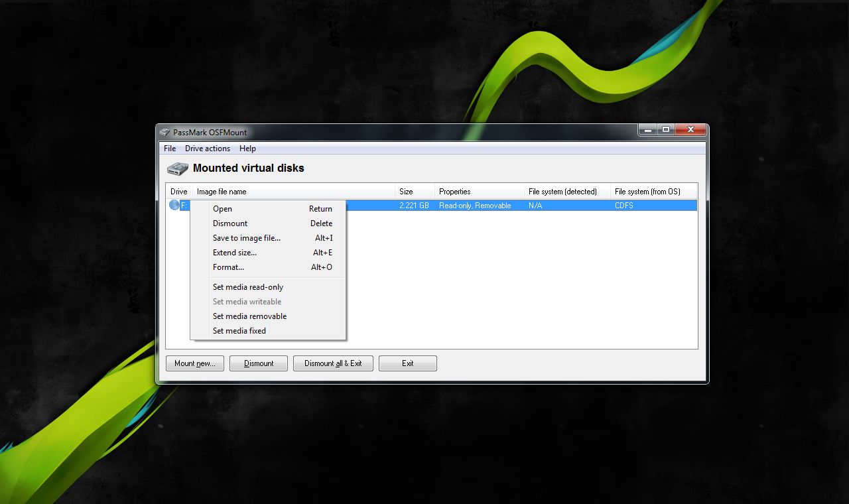Select Set media fixed

(x=268, y=331)
